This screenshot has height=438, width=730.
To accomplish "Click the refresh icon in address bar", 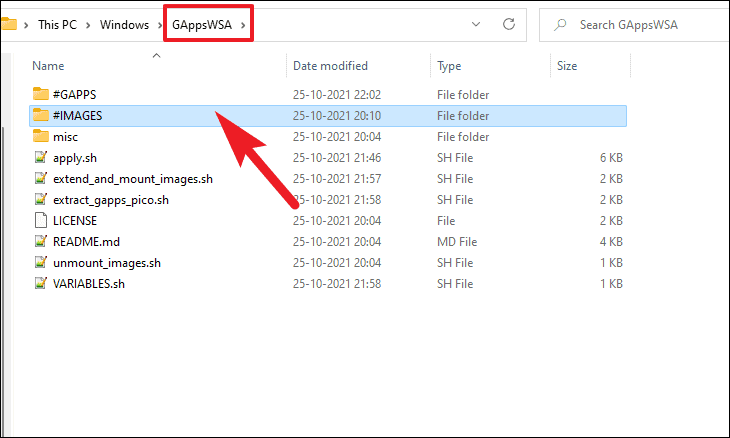I will tap(509, 24).
